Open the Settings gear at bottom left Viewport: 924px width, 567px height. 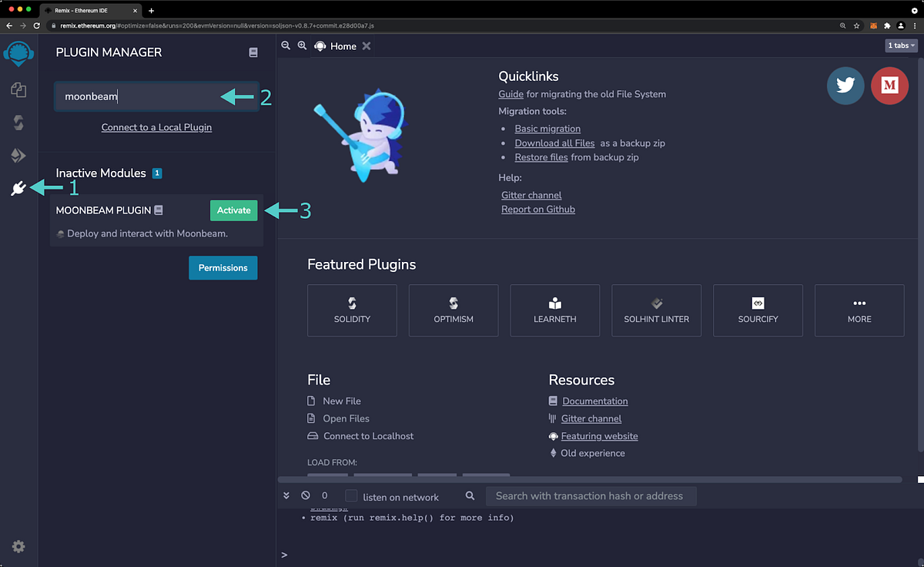pos(18,547)
